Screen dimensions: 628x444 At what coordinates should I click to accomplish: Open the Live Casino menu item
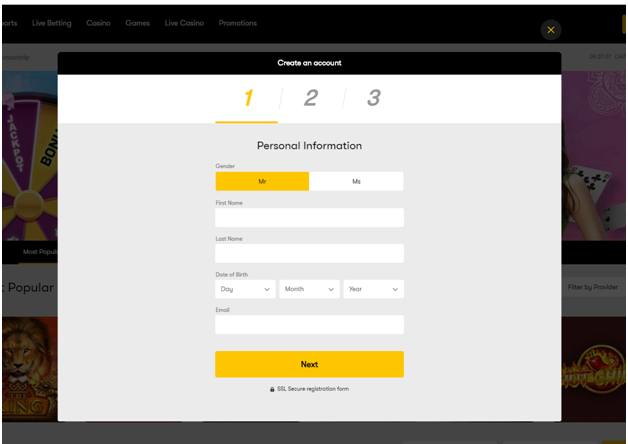tap(184, 23)
